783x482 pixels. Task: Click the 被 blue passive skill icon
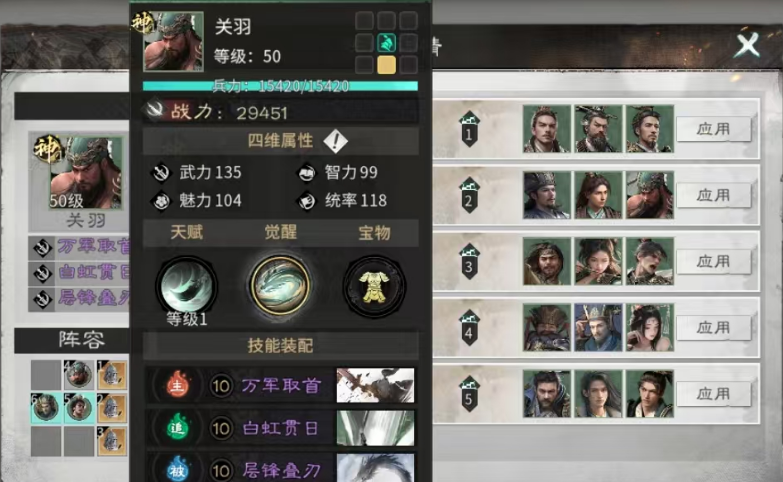coord(177,469)
